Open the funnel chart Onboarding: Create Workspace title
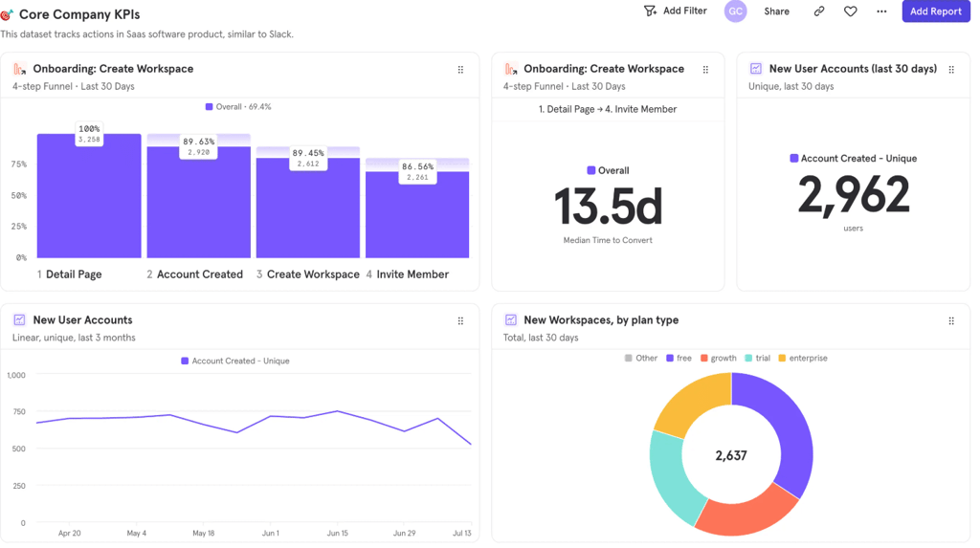 tap(113, 69)
